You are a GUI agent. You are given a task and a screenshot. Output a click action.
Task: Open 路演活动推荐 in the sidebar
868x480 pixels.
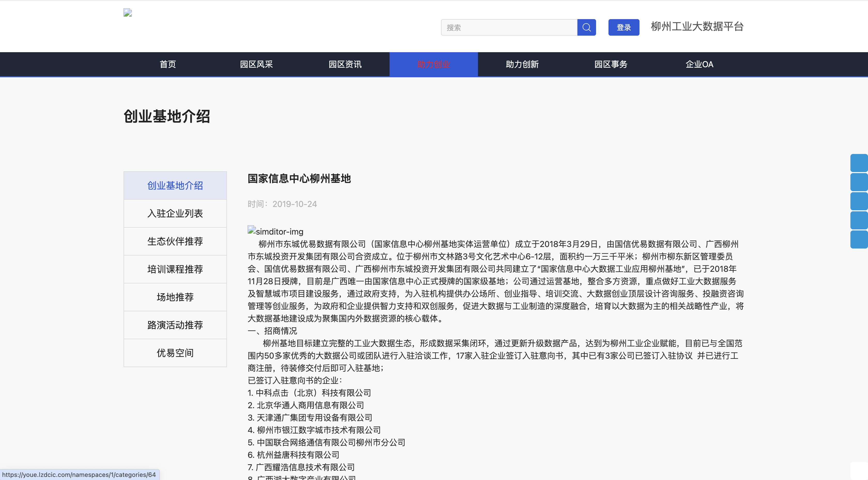[x=175, y=326]
